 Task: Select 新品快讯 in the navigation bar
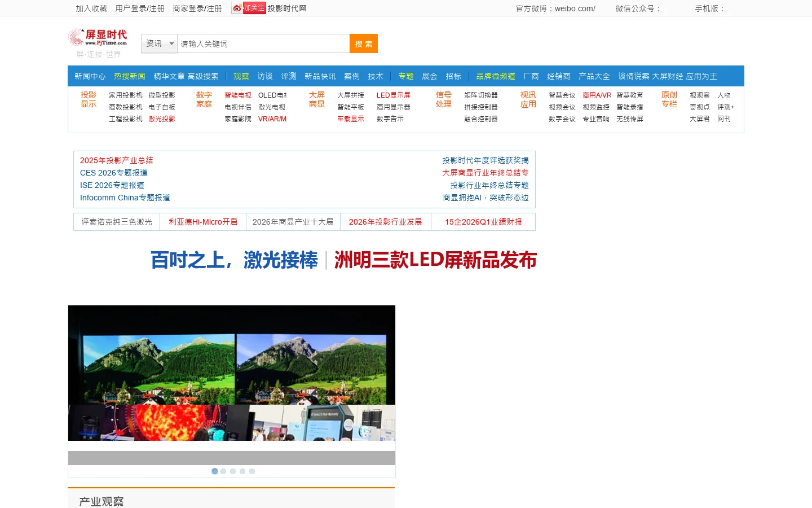[320, 76]
